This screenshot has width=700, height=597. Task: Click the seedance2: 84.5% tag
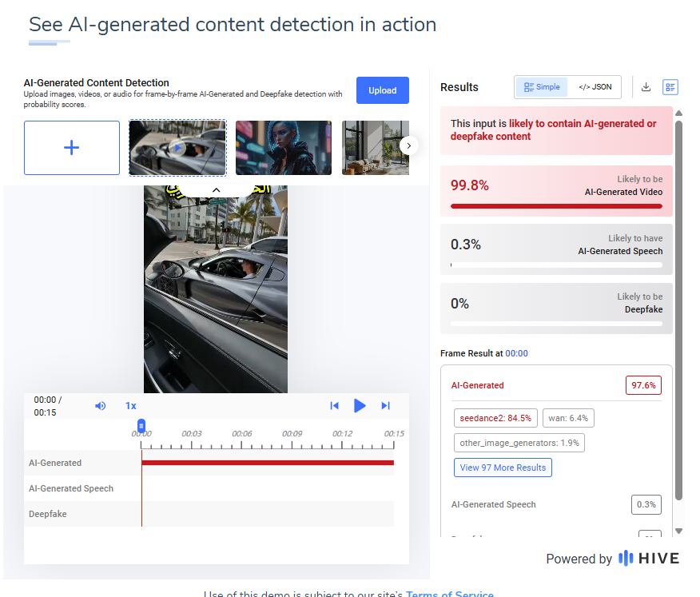click(495, 419)
